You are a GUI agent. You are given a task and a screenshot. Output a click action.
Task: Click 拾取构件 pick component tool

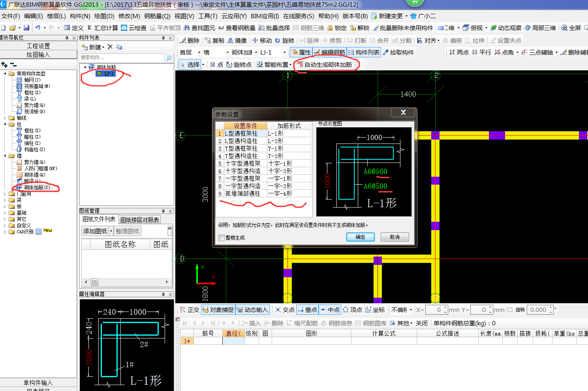point(398,52)
